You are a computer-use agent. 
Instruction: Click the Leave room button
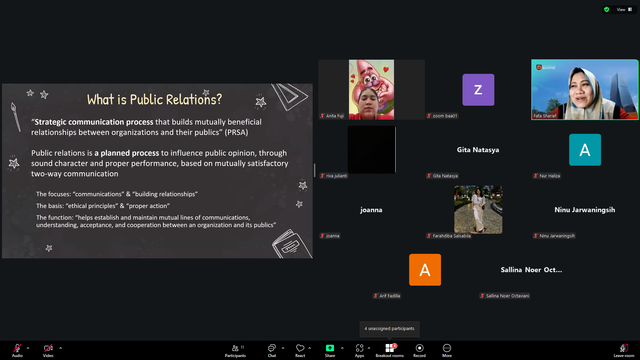click(624, 350)
